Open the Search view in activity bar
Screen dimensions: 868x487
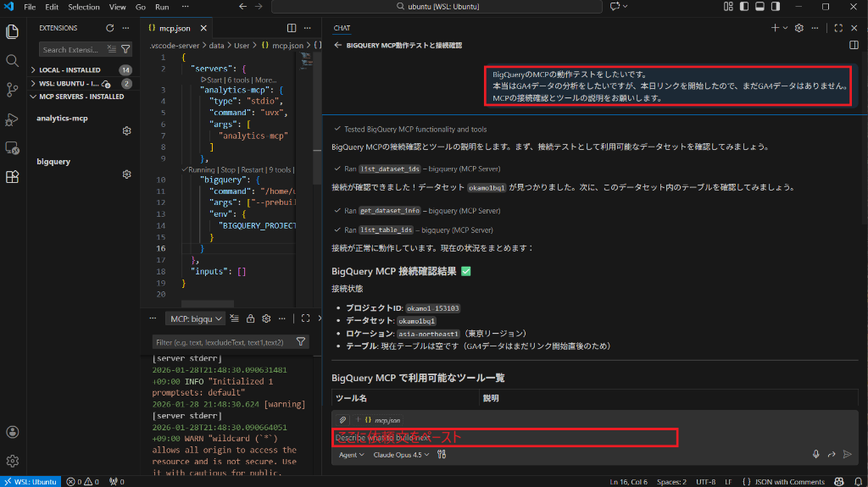pyautogui.click(x=12, y=60)
